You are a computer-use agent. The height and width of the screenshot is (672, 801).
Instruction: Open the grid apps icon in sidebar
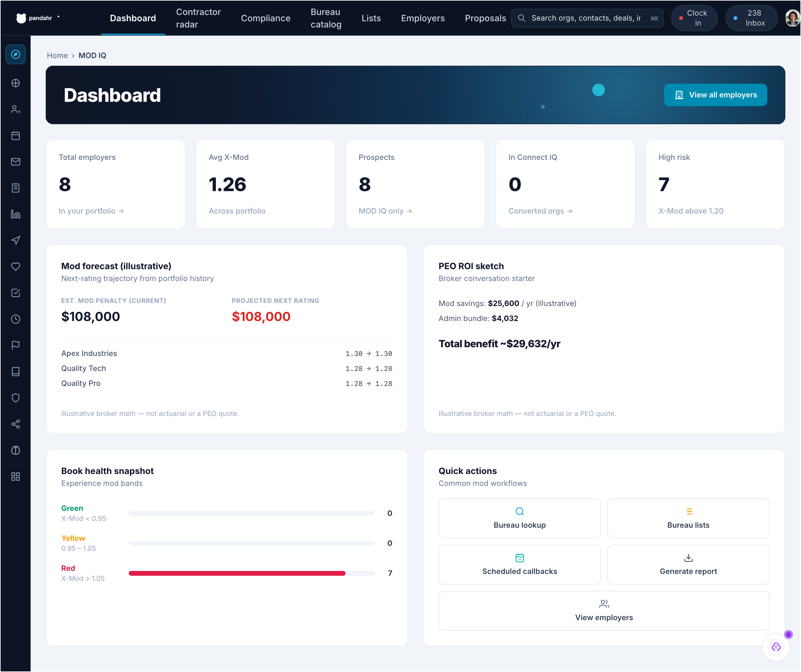click(16, 477)
